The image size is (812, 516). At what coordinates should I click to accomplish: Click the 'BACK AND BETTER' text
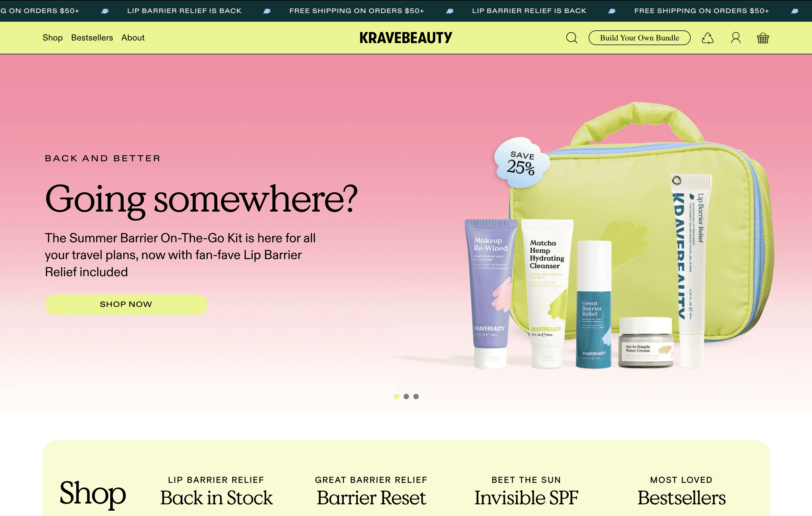103,158
